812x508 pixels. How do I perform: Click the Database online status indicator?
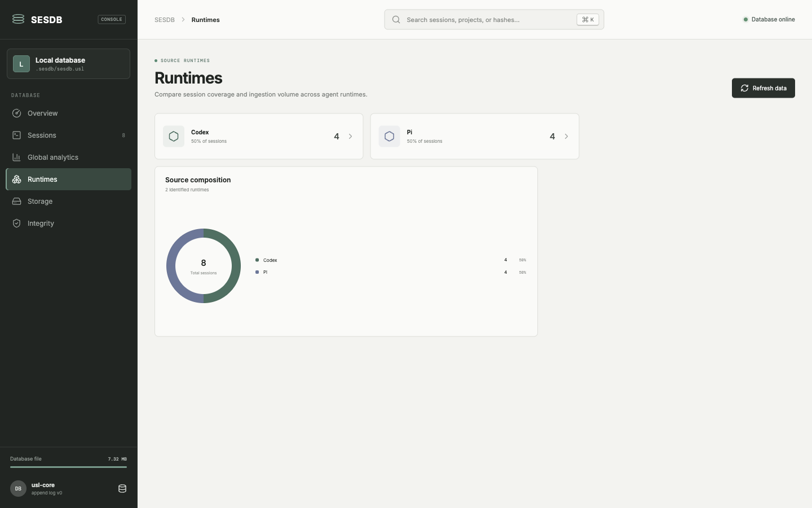pyautogui.click(x=769, y=19)
